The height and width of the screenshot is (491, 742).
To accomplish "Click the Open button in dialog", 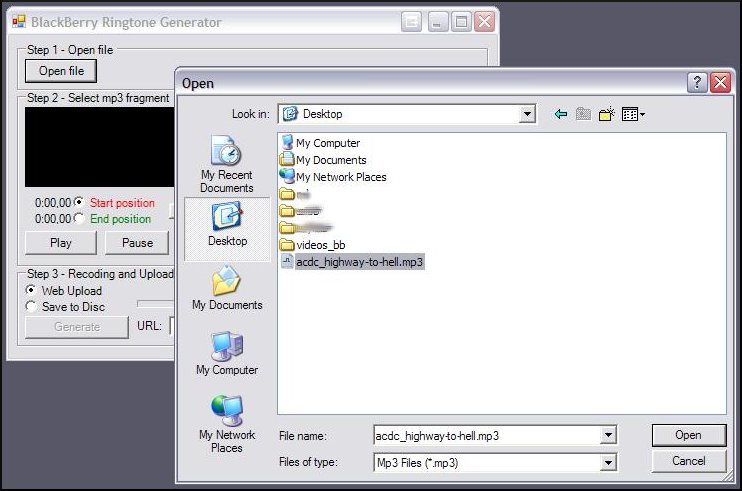I will (x=688, y=435).
